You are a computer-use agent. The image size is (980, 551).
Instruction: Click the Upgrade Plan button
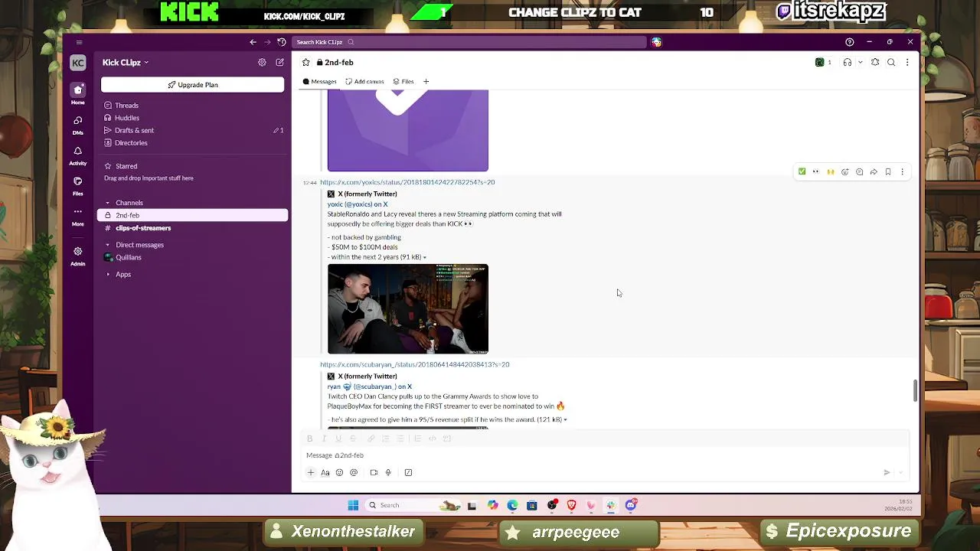click(x=192, y=85)
